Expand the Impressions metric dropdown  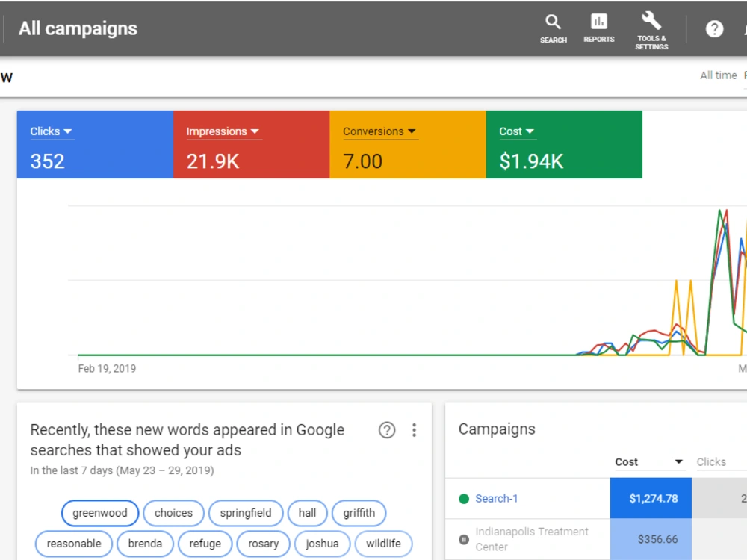(223, 132)
